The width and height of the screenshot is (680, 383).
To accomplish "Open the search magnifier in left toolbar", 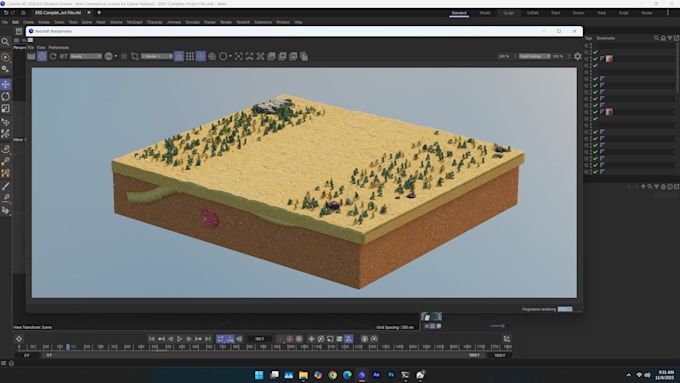I will (x=5, y=42).
